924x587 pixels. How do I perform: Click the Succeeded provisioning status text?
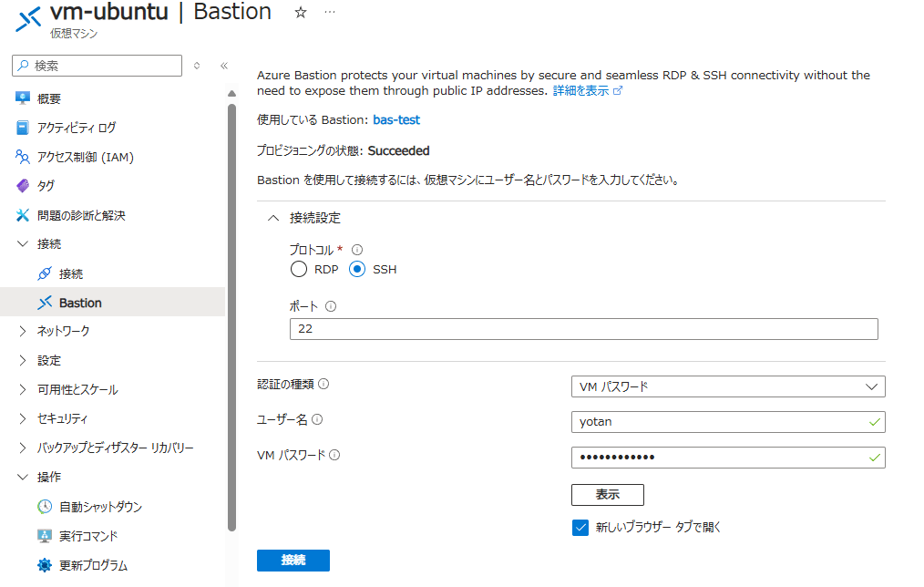[x=398, y=150]
